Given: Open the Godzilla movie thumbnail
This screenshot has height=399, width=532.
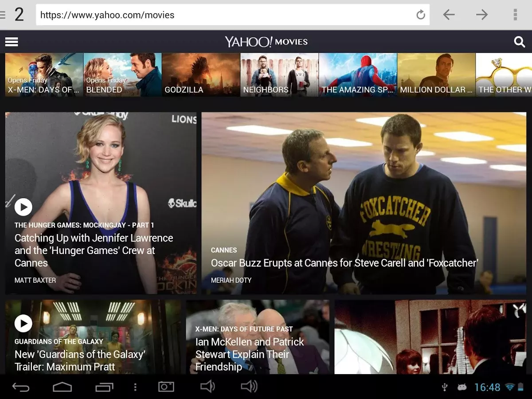Looking at the screenshot, I should pyautogui.click(x=201, y=74).
